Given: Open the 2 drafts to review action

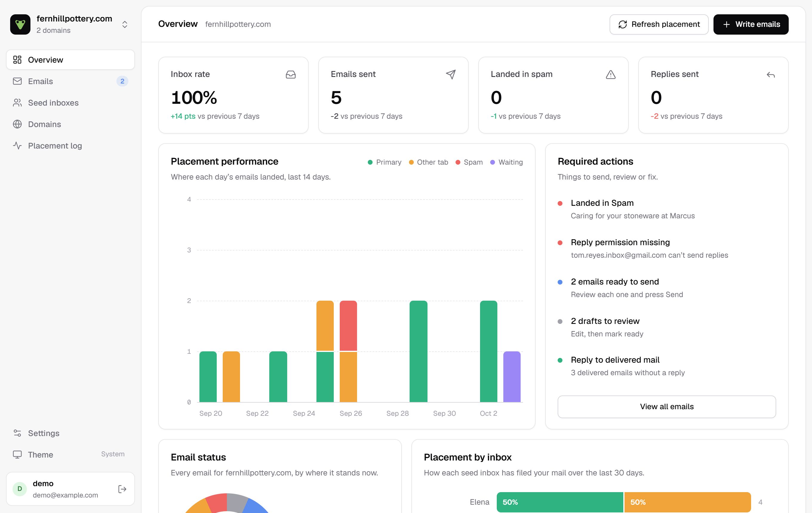Looking at the screenshot, I should click(666, 327).
